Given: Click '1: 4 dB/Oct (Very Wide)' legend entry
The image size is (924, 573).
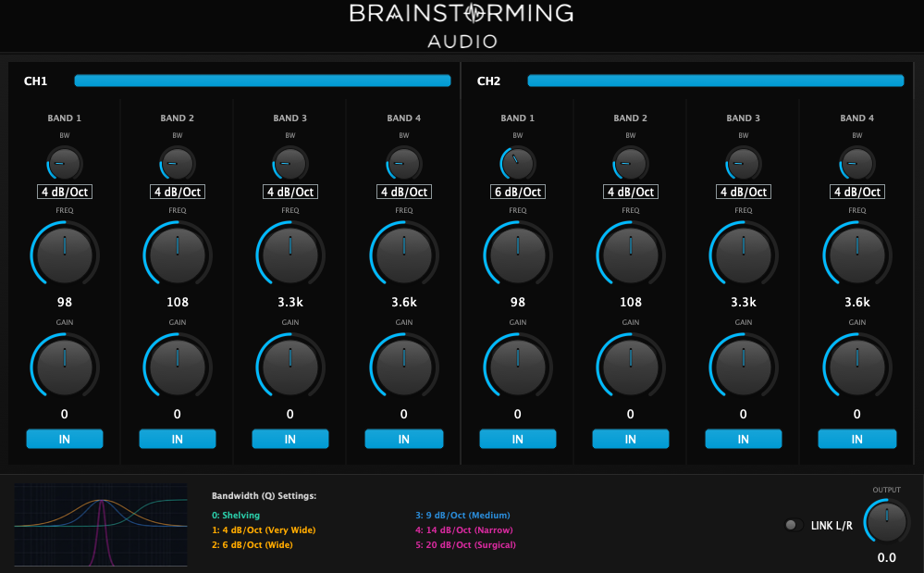Looking at the screenshot, I should click(264, 530).
